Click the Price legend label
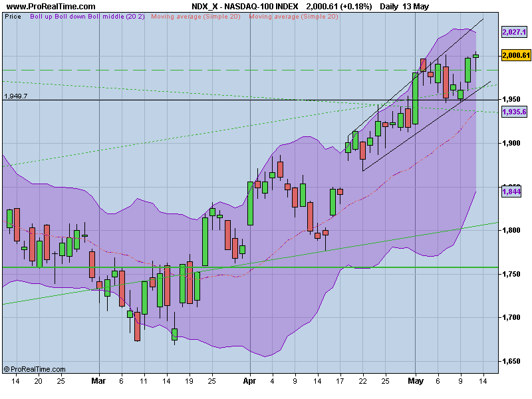Image resolution: width=532 pixels, height=399 pixels. click(x=13, y=16)
